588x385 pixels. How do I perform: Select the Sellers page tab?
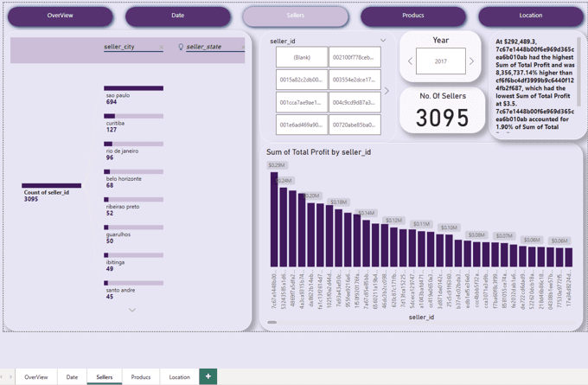point(105,376)
